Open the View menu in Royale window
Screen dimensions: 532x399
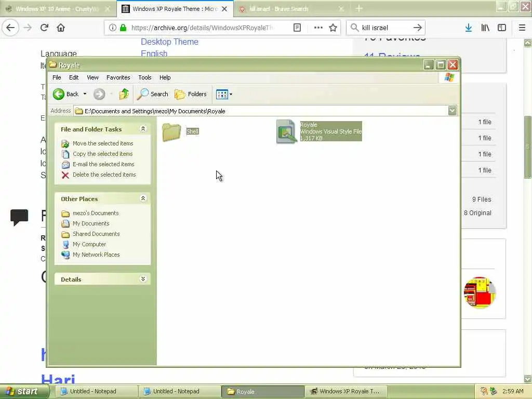[92, 77]
